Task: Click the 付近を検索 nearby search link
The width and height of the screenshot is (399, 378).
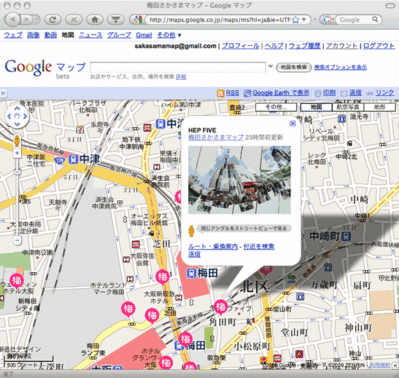Action: tap(259, 247)
